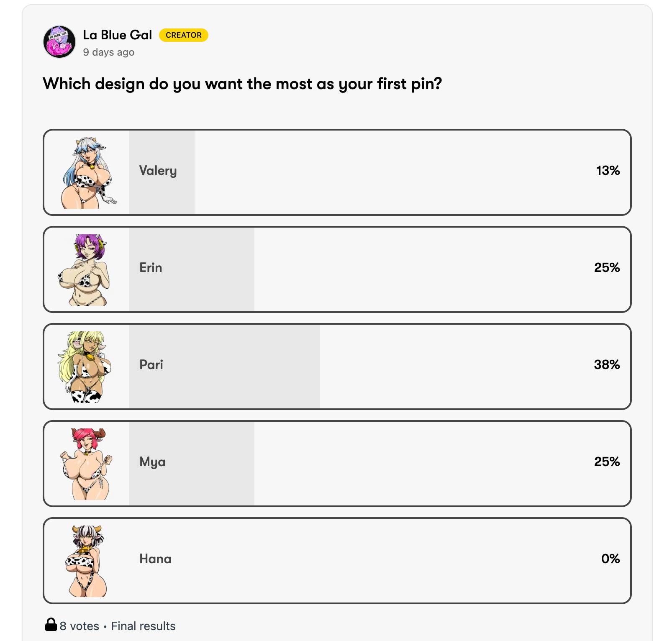Choose the Erin poll option label
Screen dimensions: 672x641
[x=151, y=268]
